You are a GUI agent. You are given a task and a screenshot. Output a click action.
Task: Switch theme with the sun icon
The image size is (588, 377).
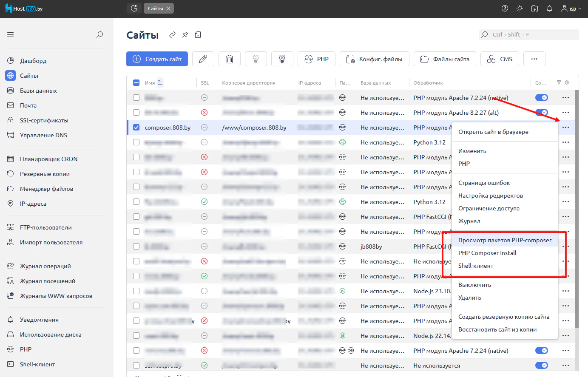click(520, 9)
